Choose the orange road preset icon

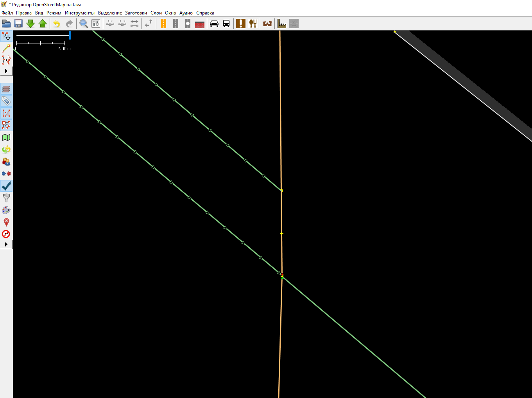point(163,23)
